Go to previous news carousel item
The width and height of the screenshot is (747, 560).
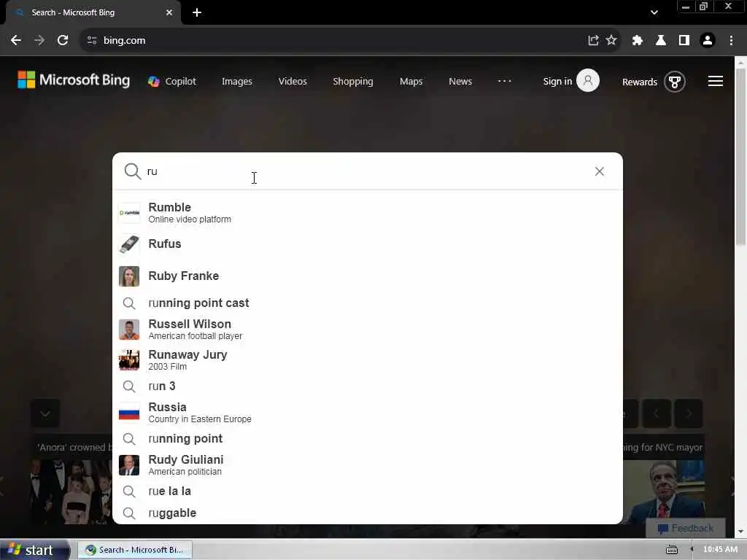pos(656,413)
